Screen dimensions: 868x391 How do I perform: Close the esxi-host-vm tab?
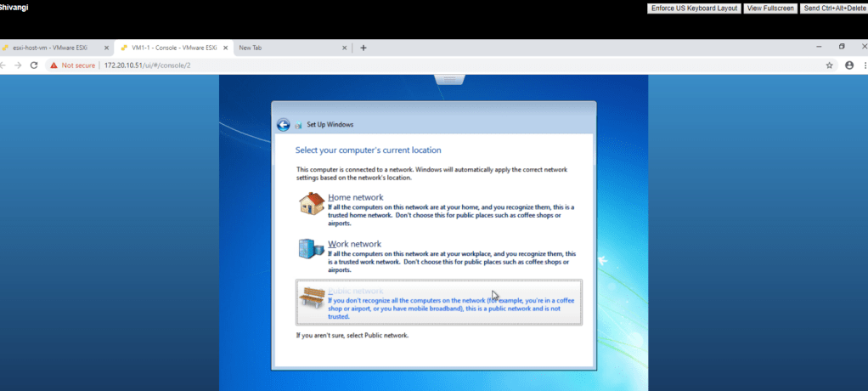pyautogui.click(x=106, y=48)
